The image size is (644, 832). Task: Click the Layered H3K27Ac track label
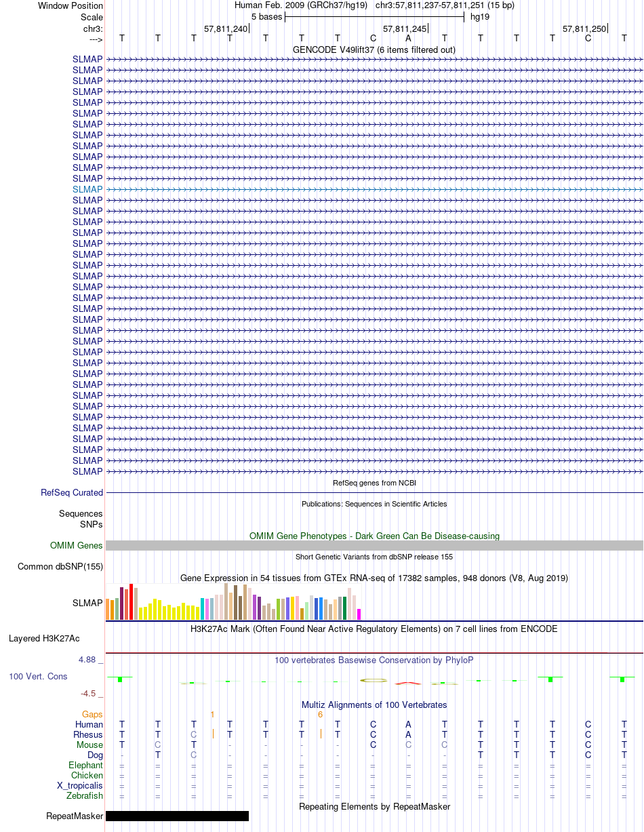[44, 639]
